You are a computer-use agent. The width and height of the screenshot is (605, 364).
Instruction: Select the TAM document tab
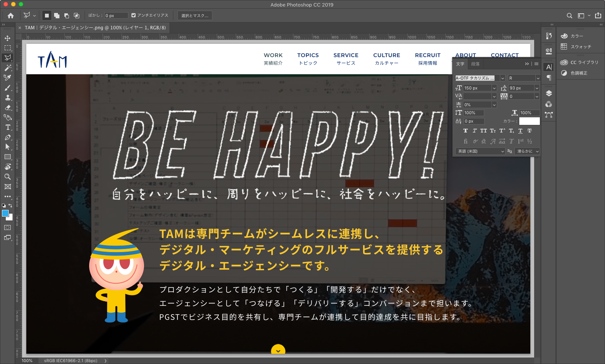click(x=95, y=28)
